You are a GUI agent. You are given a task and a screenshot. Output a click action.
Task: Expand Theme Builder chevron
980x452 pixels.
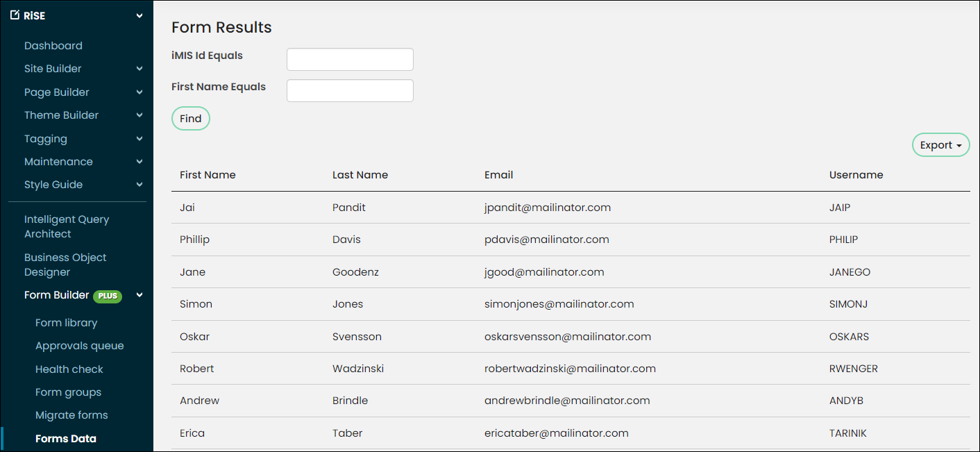140,115
